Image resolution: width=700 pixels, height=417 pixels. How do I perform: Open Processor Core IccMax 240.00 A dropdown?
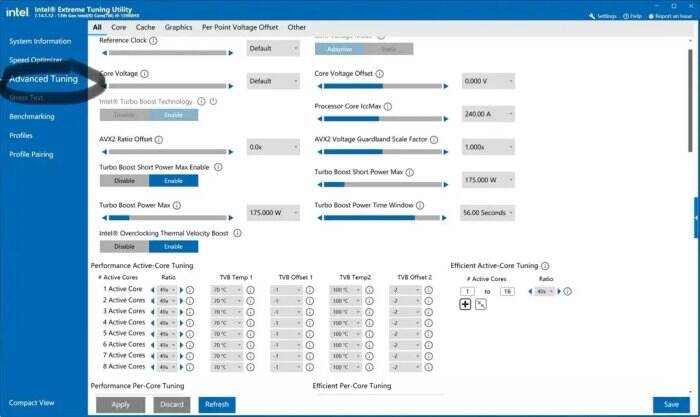point(488,114)
